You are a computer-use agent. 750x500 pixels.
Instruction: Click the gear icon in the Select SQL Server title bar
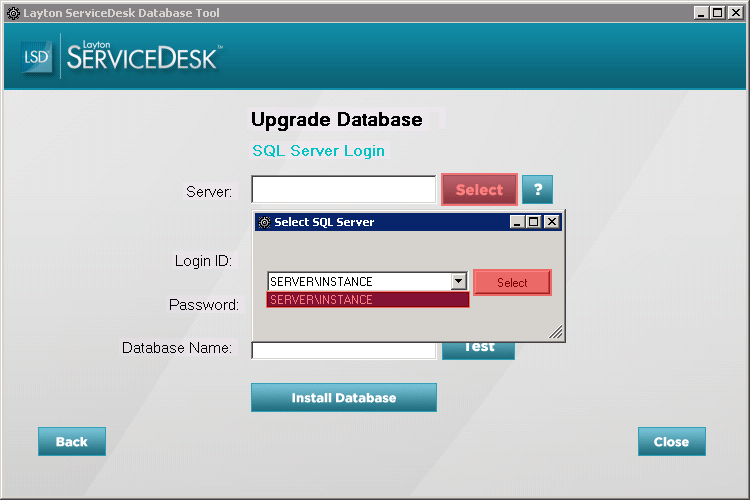tap(264, 222)
